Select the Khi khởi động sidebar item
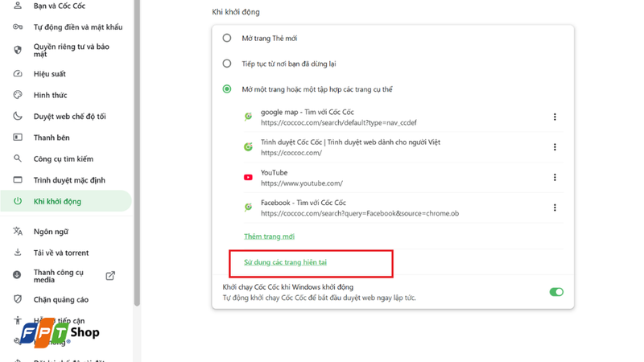 tap(66, 201)
